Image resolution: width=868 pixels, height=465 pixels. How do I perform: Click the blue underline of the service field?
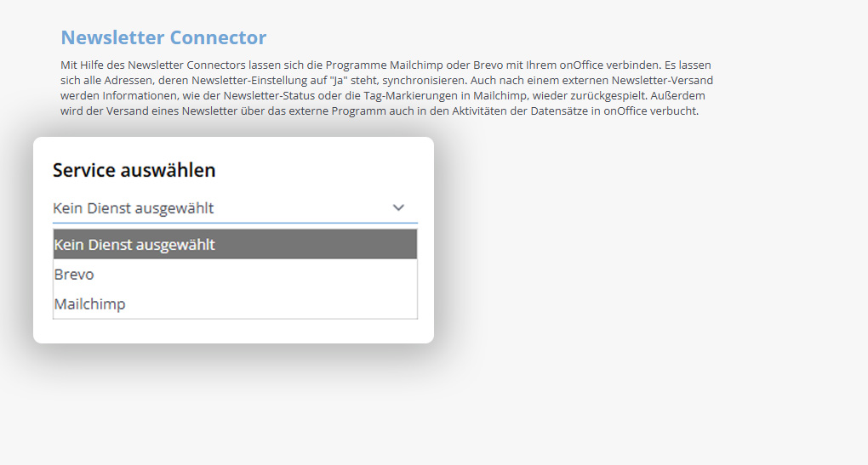234,223
